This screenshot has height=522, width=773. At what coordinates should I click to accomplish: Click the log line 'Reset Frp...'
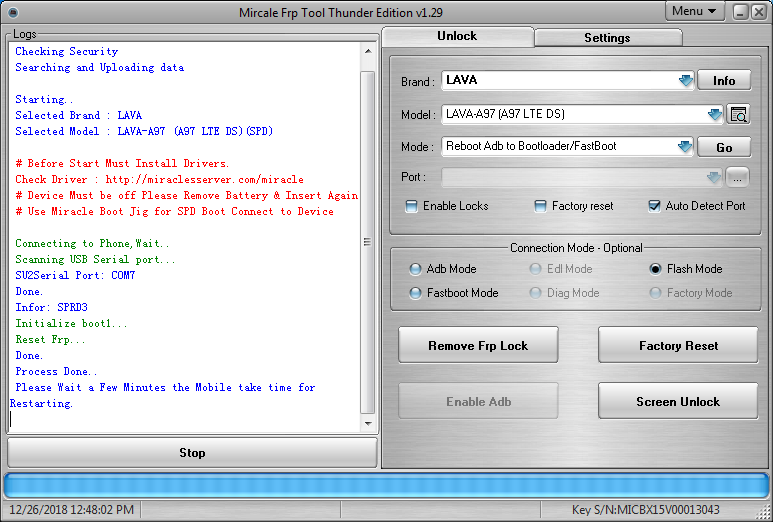pyautogui.click(x=50, y=340)
